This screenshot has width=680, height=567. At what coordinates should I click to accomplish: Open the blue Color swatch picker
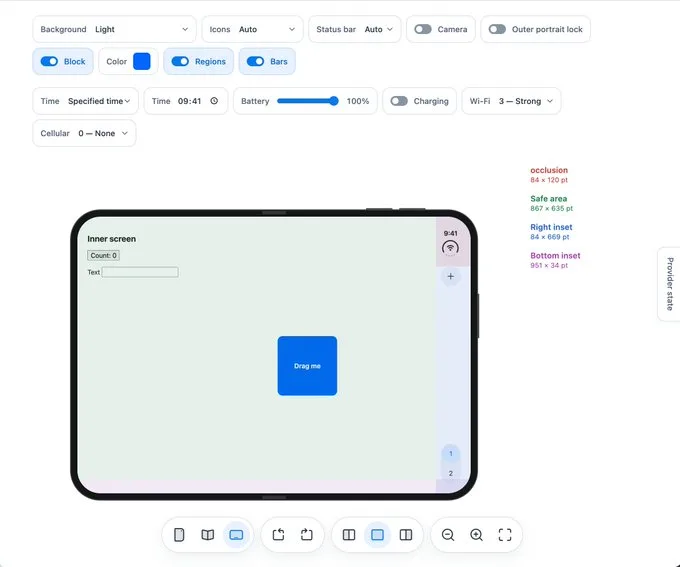[x=142, y=62]
